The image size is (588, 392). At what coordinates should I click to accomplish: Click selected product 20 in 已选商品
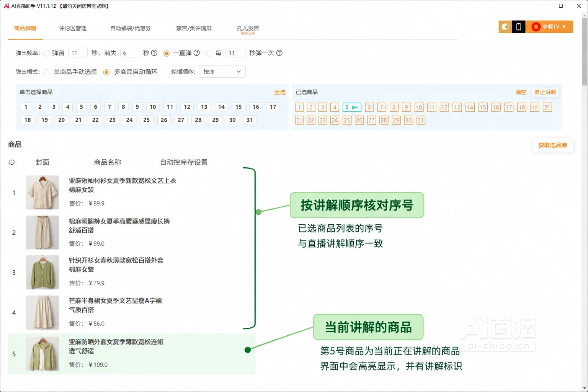[547, 108]
